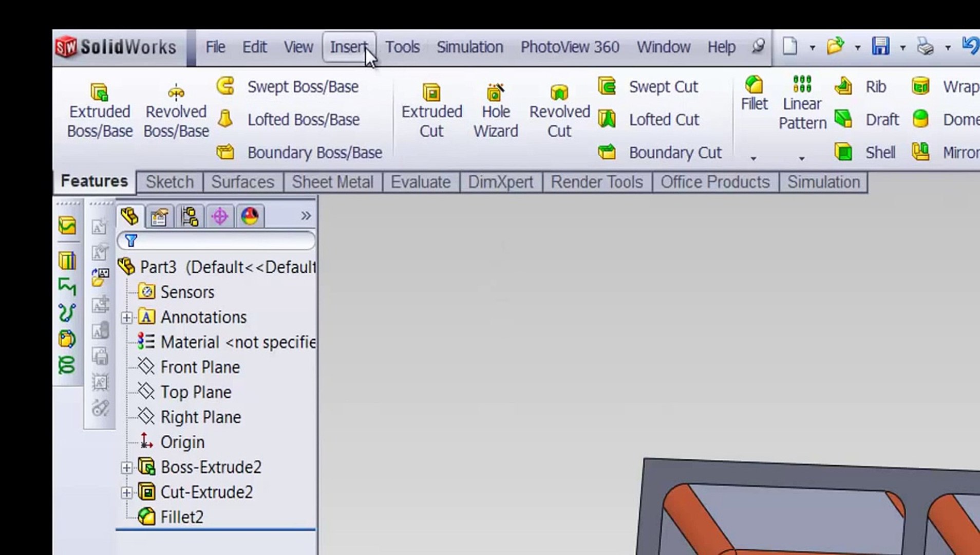Select Top Plane in the tree

tap(196, 392)
